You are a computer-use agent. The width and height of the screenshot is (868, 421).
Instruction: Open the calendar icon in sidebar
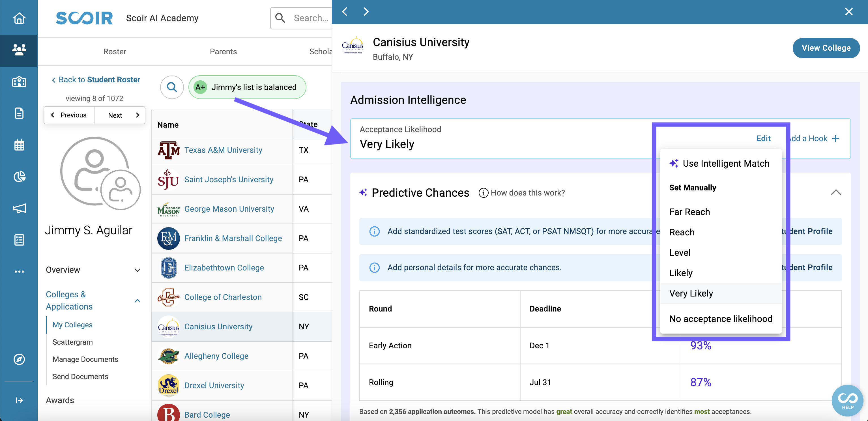coord(19,145)
